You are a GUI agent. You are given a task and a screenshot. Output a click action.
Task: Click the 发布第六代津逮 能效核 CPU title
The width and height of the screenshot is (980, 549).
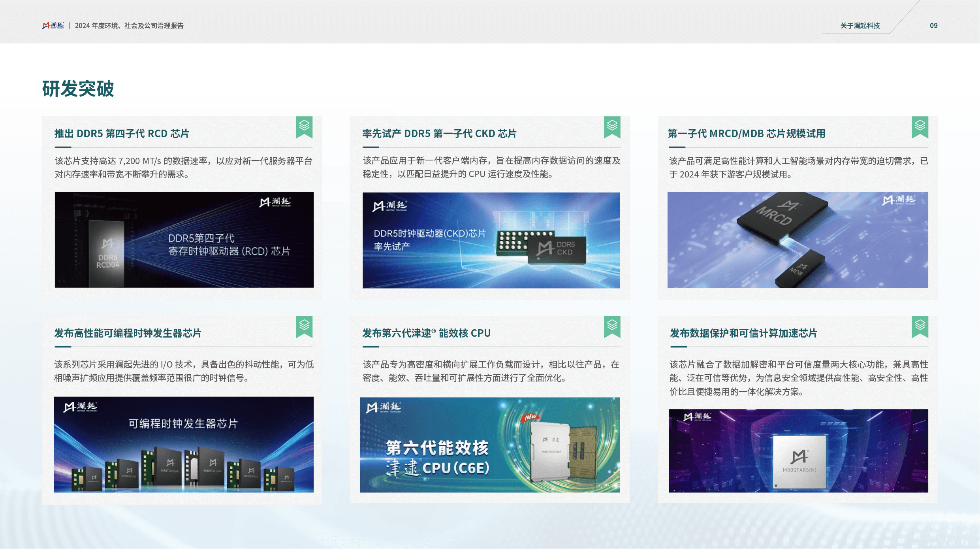(426, 333)
